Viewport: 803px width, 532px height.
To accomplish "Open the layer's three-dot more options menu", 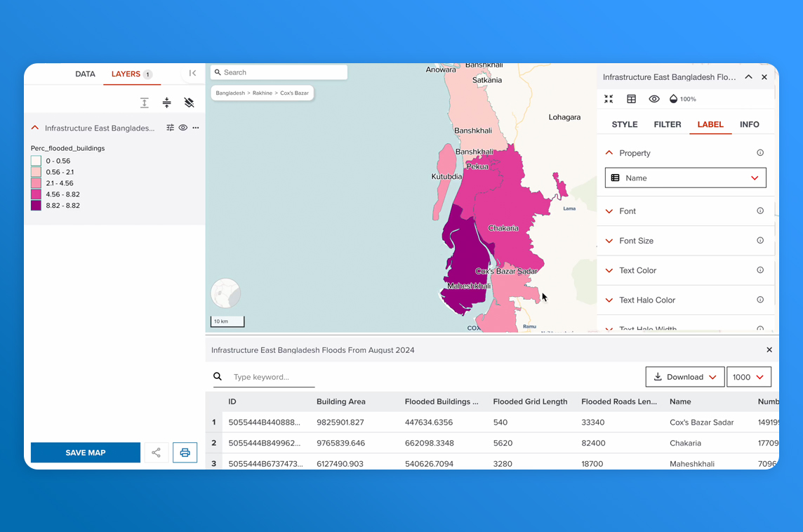I will coord(196,128).
